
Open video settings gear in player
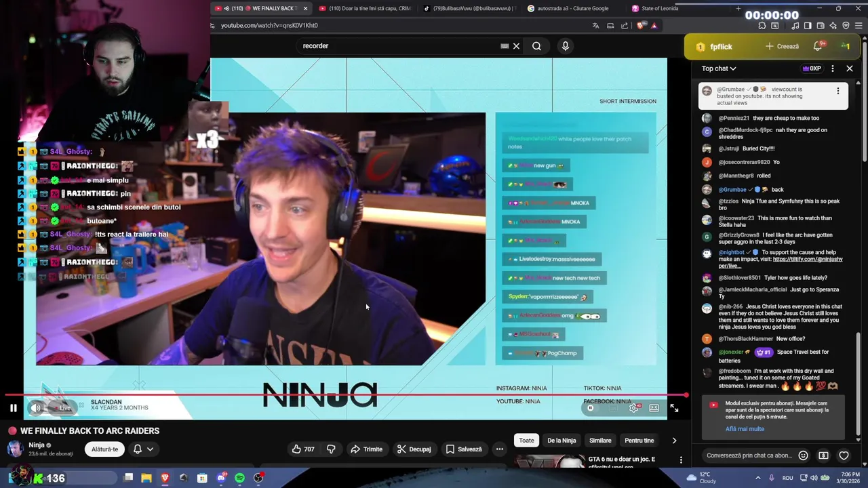coord(633,408)
